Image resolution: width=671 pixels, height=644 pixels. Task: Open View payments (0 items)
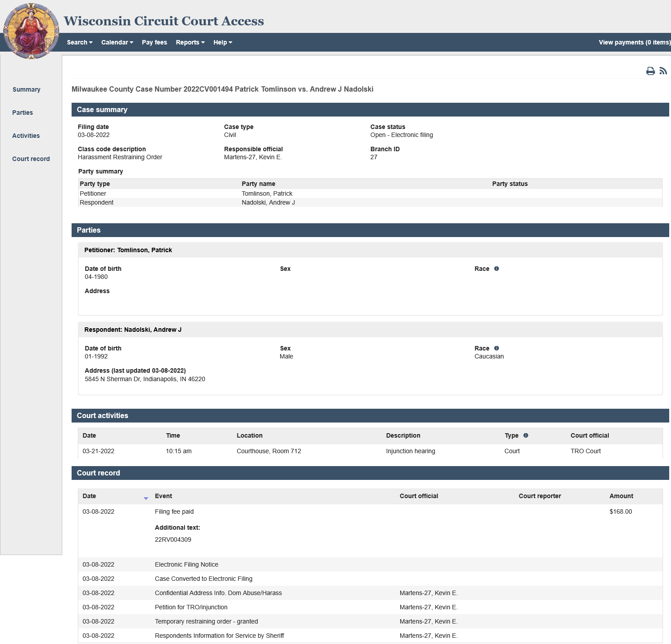[x=634, y=42]
